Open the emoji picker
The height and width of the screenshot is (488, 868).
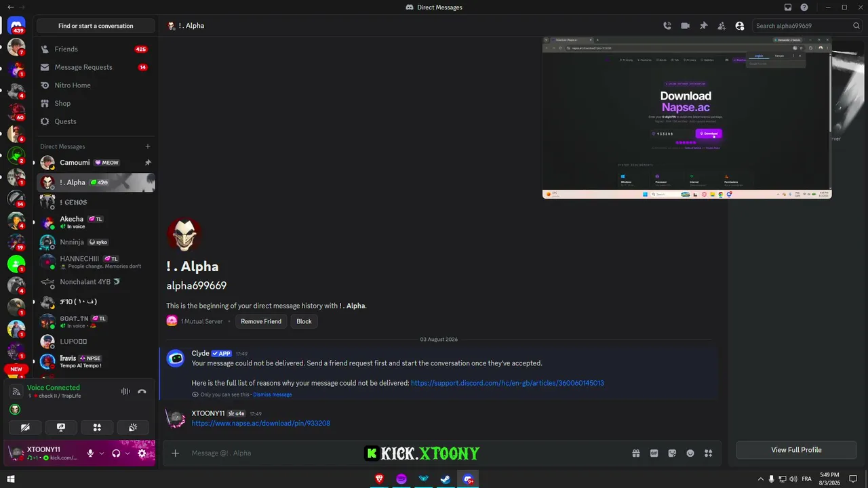pos(690,453)
